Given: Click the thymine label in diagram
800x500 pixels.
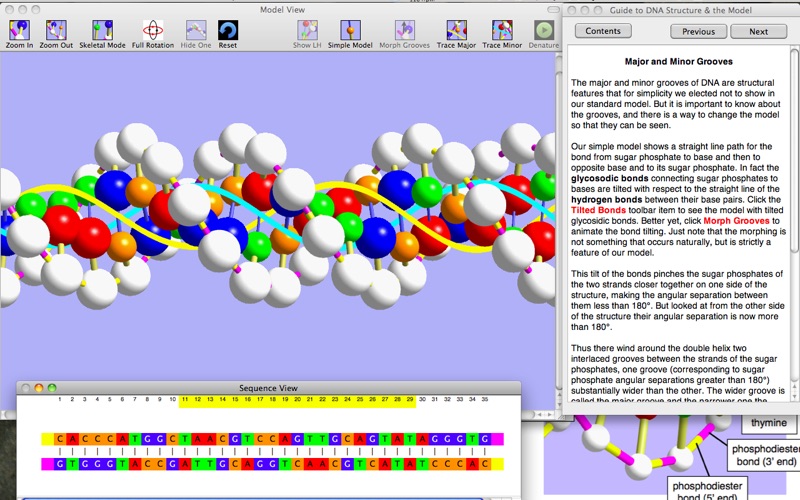Looking at the screenshot, I should 768,422.
